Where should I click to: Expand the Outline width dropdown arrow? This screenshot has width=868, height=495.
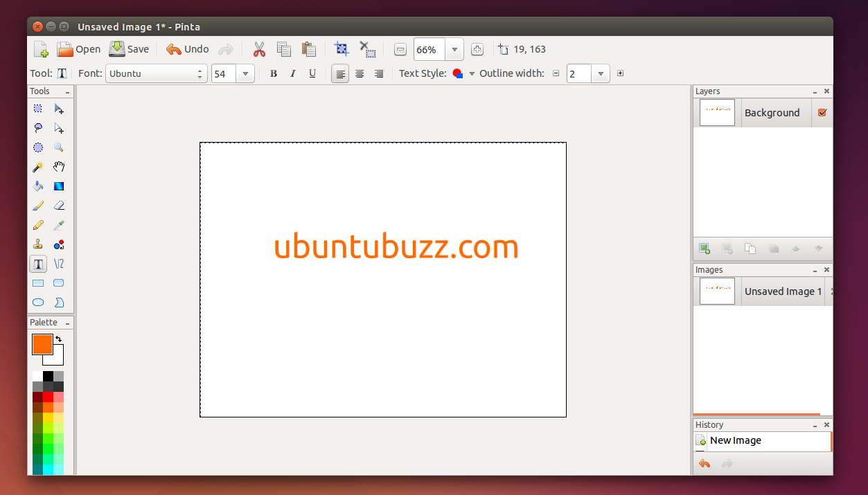[601, 73]
